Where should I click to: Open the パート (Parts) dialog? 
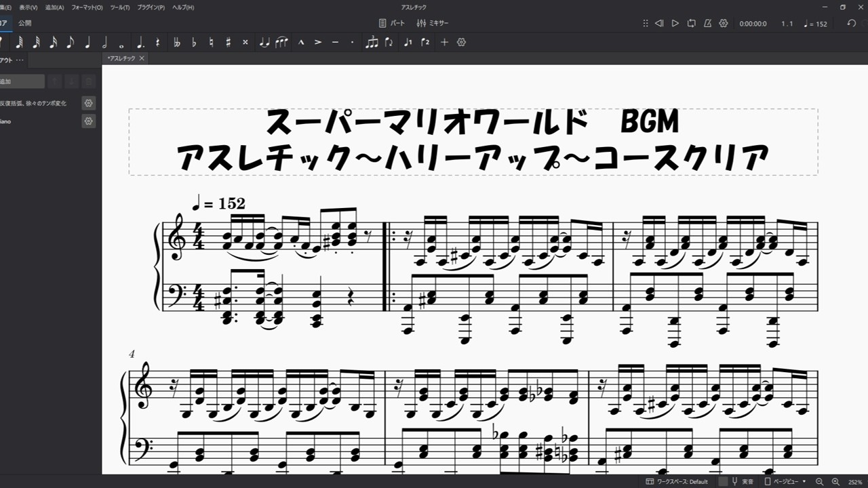point(392,23)
